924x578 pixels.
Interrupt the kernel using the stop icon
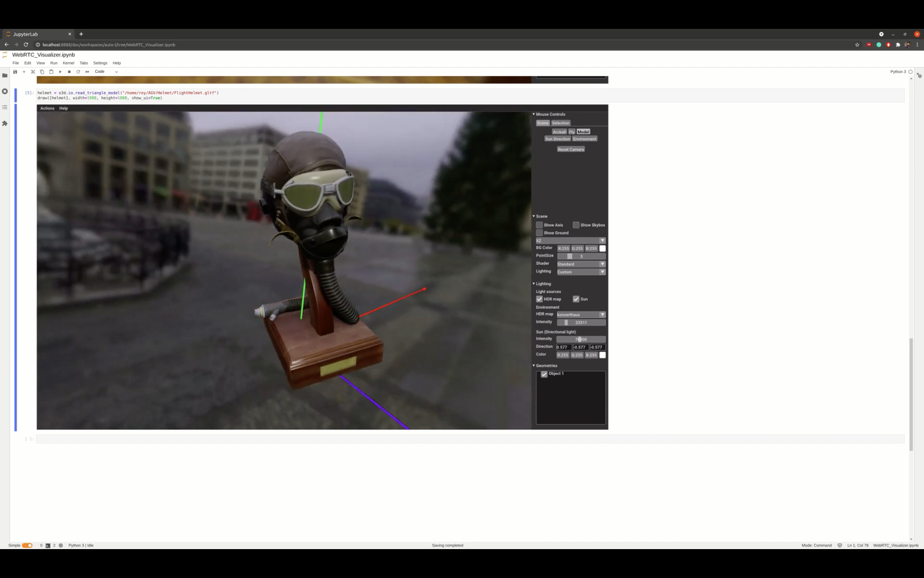69,72
